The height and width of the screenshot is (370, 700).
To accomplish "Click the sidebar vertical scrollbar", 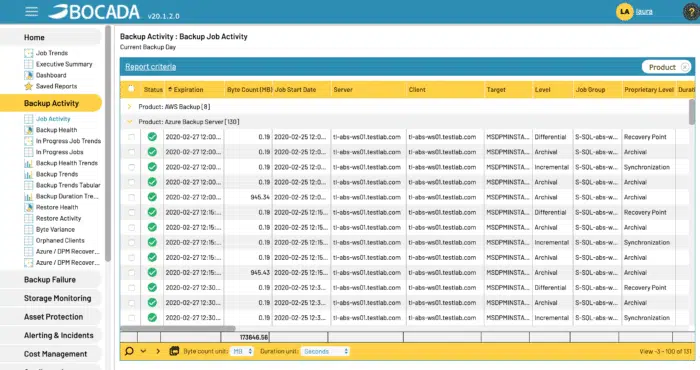I will (x=108, y=143).
